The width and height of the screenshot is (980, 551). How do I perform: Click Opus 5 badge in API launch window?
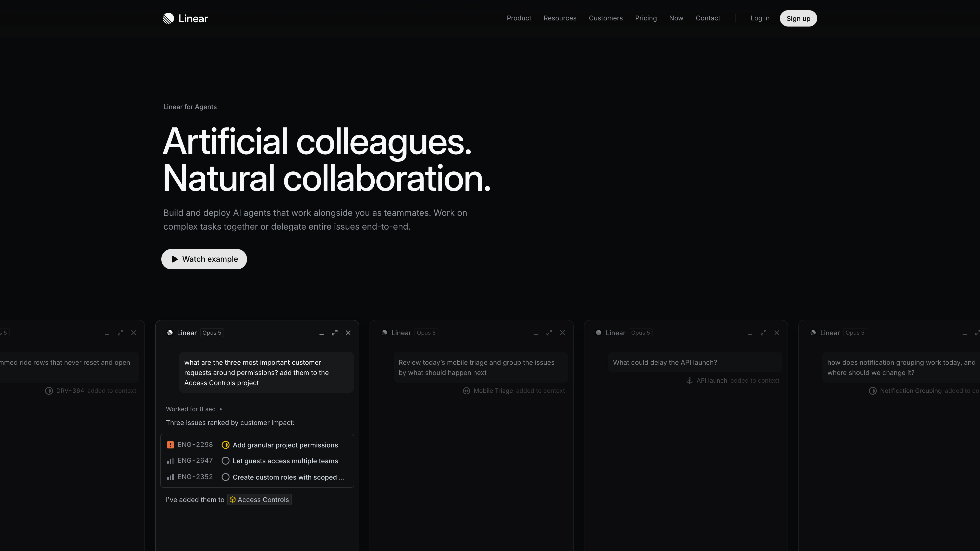(641, 333)
